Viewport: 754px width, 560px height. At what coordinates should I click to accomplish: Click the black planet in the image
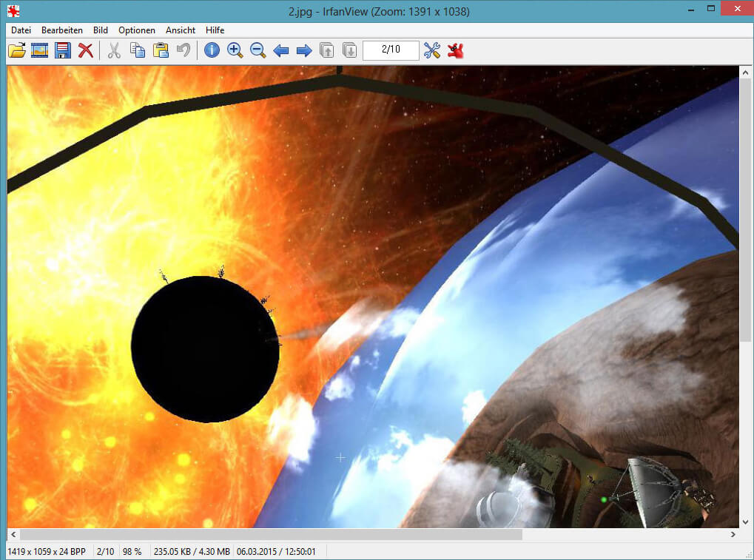[205, 349]
